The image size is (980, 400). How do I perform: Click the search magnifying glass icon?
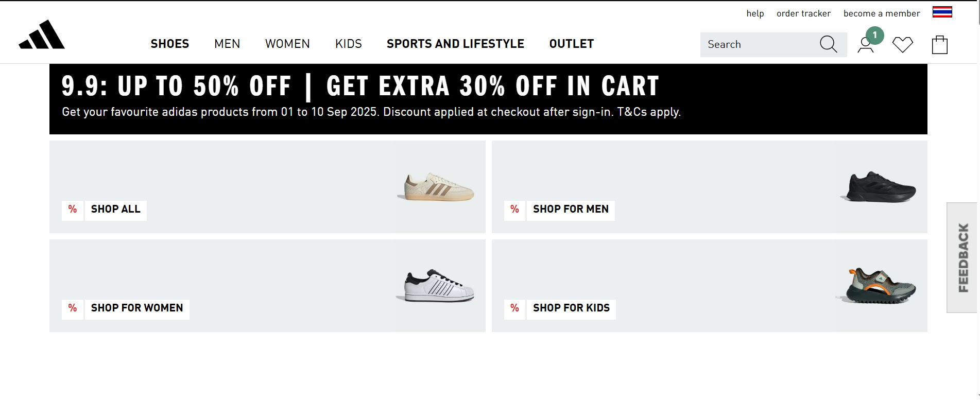828,44
